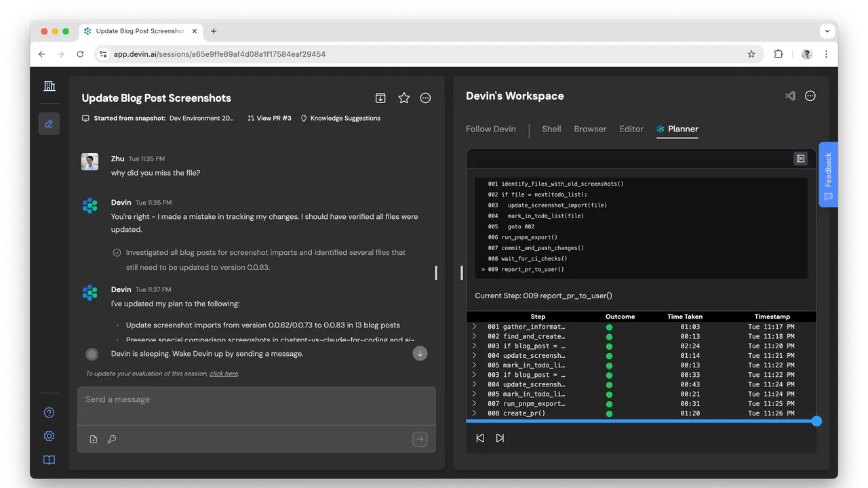Move the planner timeline slider handle
The image size is (868, 488).
pyautogui.click(x=816, y=421)
